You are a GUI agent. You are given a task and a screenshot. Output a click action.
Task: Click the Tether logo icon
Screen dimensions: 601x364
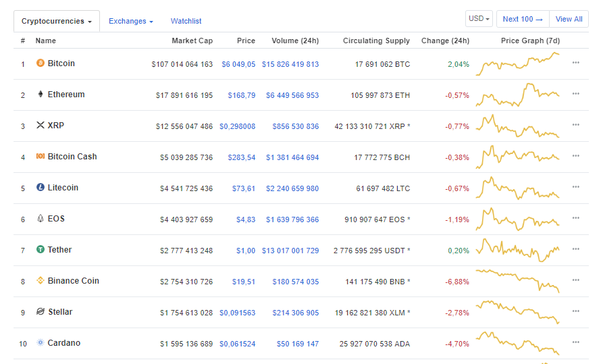(x=41, y=249)
